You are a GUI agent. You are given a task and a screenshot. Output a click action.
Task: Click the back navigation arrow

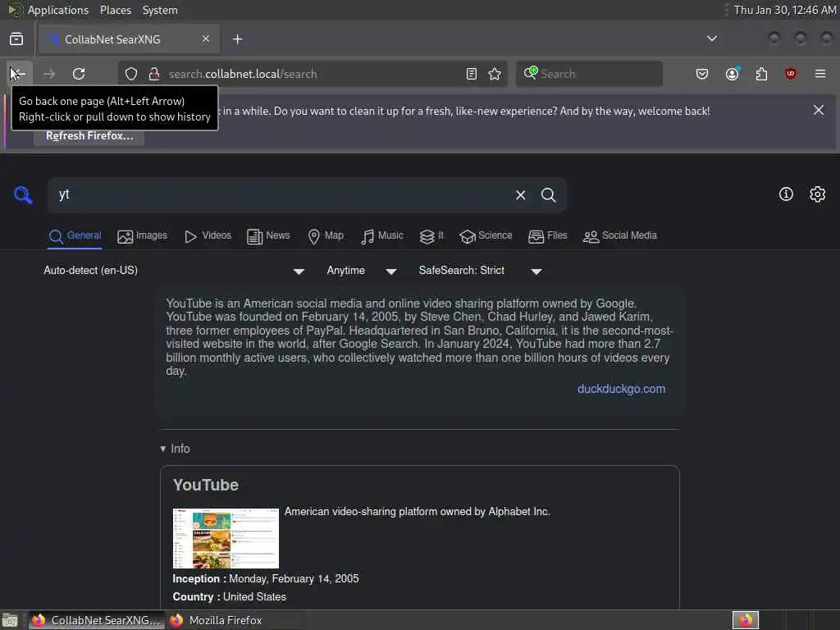point(18,74)
